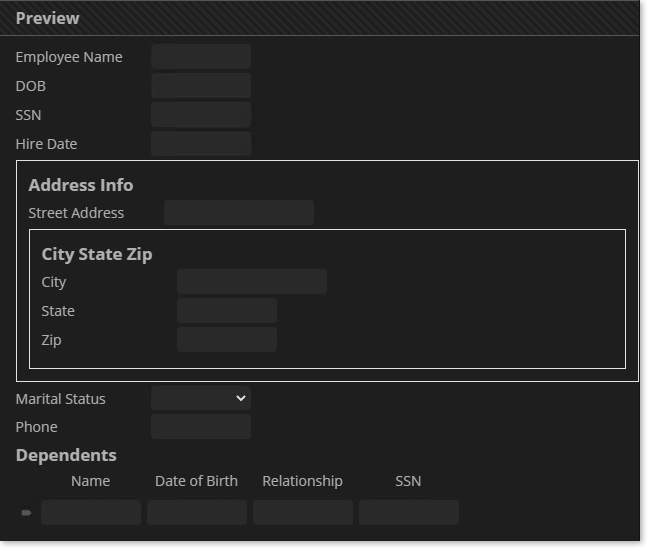The height and width of the screenshot is (549, 648).
Task: Select the Date of Birth column header
Action: click(197, 481)
